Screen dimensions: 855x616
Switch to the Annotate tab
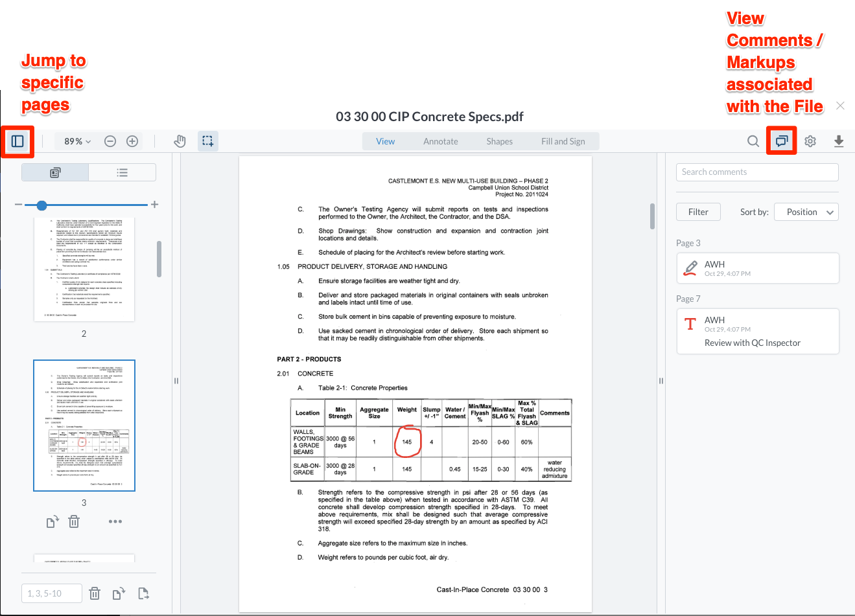coord(441,141)
